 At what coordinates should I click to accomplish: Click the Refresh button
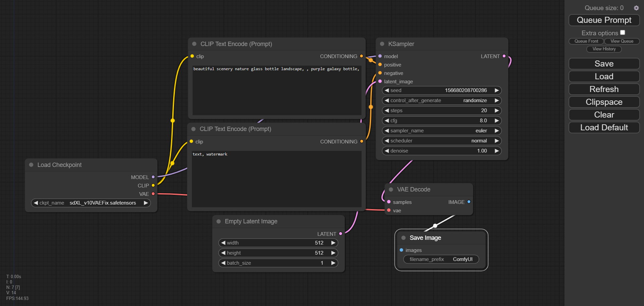604,89
